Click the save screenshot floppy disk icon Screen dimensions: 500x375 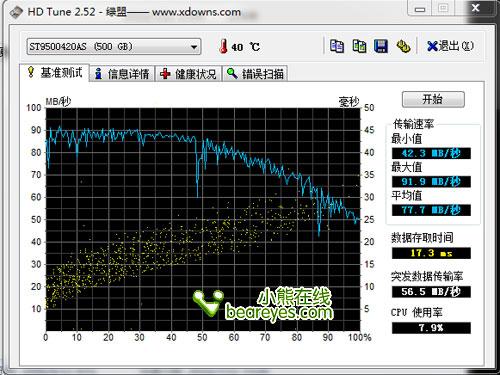point(381,46)
